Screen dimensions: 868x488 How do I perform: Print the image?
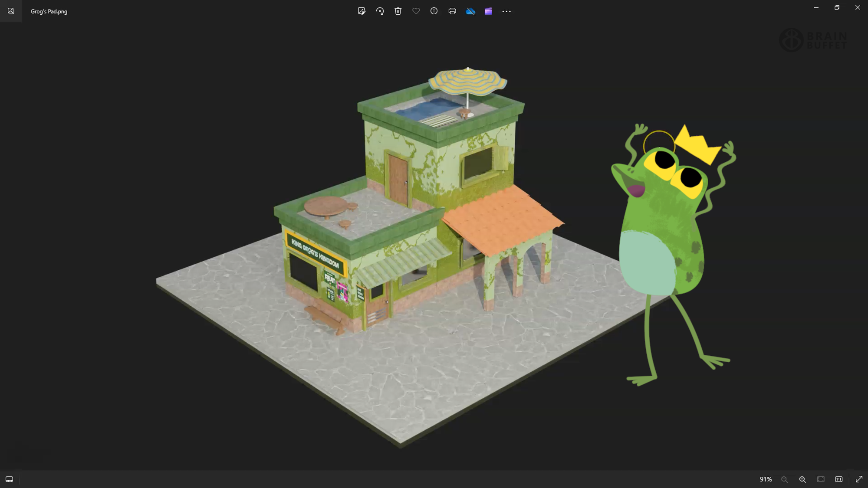(x=452, y=11)
